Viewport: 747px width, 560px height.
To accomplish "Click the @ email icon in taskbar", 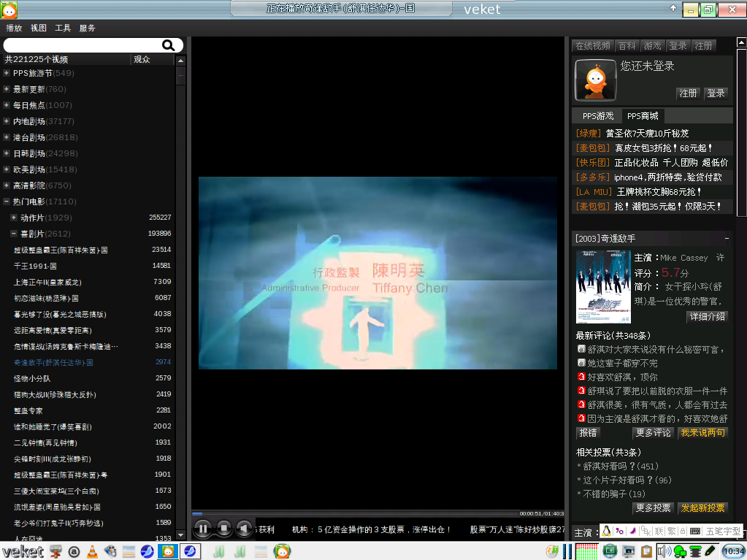I will pyautogui.click(x=74, y=552).
